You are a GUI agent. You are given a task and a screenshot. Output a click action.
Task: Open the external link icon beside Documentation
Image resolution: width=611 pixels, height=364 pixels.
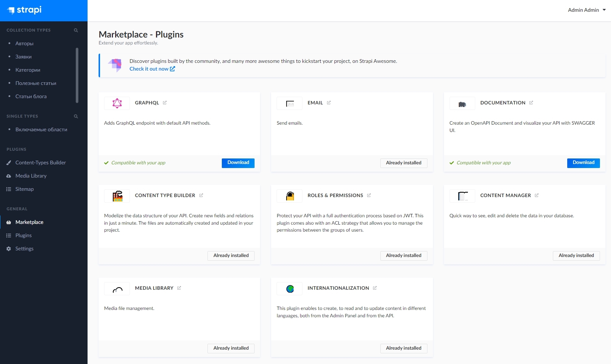coord(531,103)
